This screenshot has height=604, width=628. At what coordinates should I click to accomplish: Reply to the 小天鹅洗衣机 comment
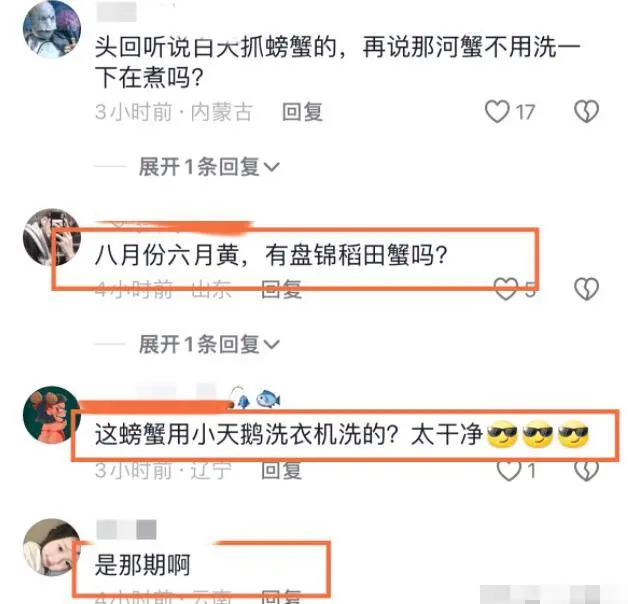click(x=281, y=470)
